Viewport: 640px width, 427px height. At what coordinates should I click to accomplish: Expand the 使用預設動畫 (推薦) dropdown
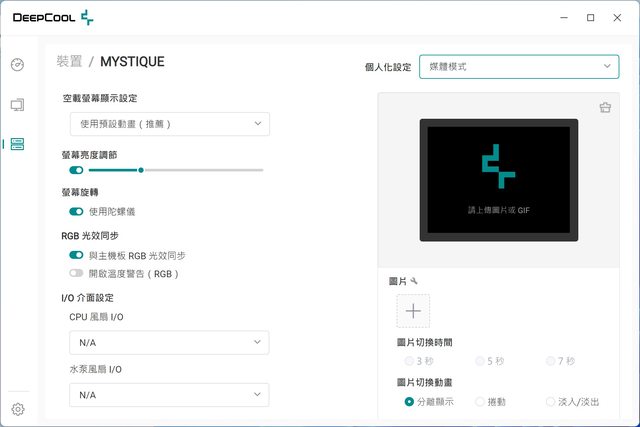click(169, 123)
